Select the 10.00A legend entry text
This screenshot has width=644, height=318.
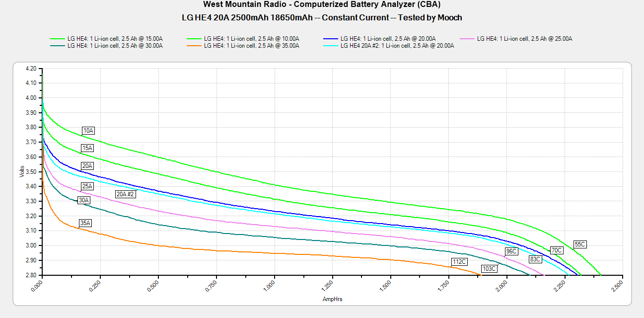coord(251,38)
